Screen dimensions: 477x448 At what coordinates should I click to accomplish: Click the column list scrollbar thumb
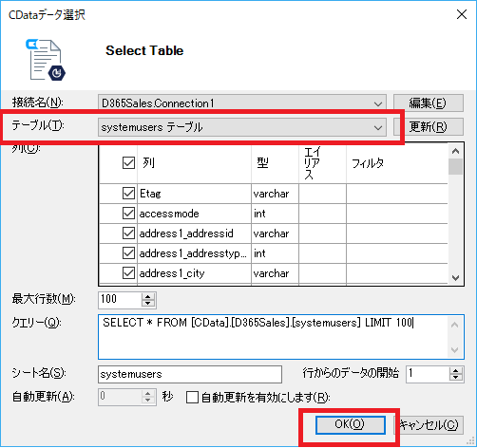coord(455,166)
